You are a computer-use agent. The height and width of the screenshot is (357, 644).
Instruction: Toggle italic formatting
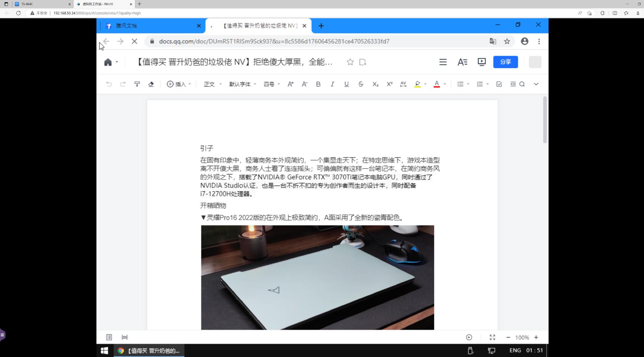[332, 84]
